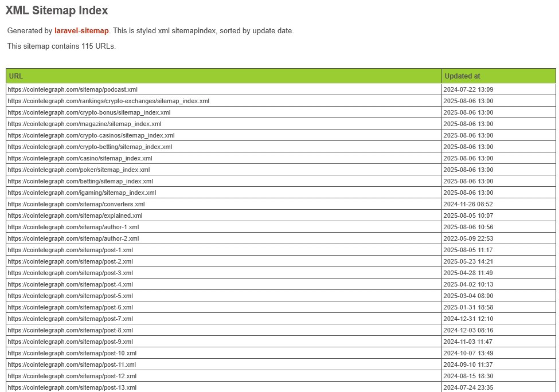Open the crypto-bonus sitemap_index.xml link
The height and width of the screenshot is (392, 559).
click(89, 112)
